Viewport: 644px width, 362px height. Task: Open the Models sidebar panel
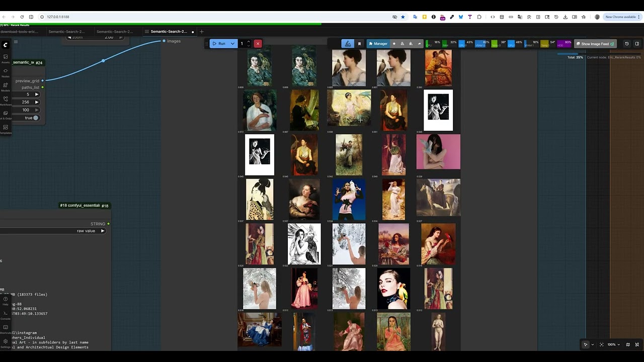(x=6, y=86)
